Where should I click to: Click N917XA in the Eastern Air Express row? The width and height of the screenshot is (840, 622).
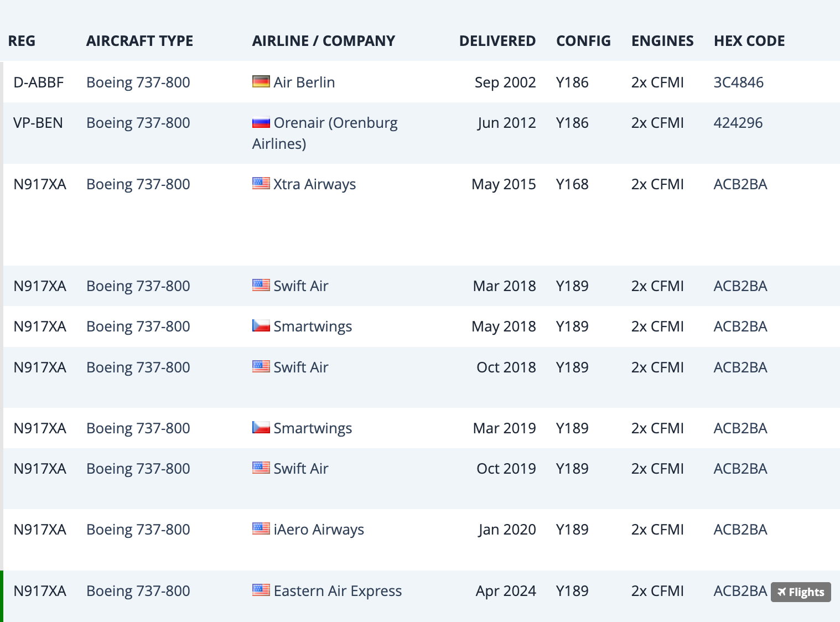[x=40, y=591]
